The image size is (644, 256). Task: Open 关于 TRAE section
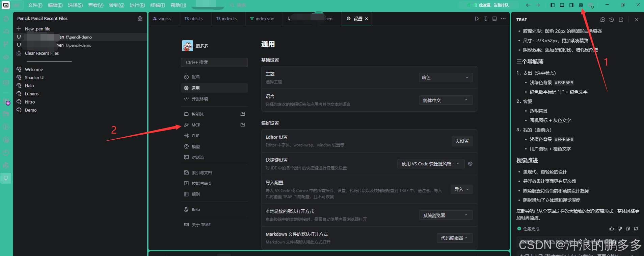click(214, 225)
